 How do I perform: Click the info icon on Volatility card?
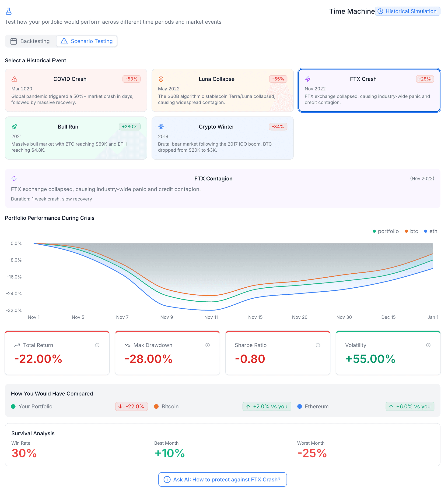click(428, 345)
